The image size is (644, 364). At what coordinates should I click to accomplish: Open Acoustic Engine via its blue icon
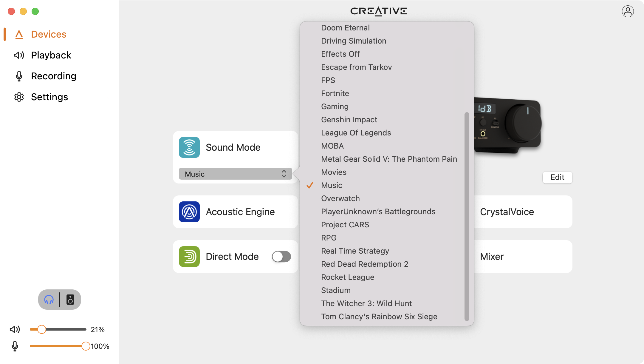(x=189, y=212)
